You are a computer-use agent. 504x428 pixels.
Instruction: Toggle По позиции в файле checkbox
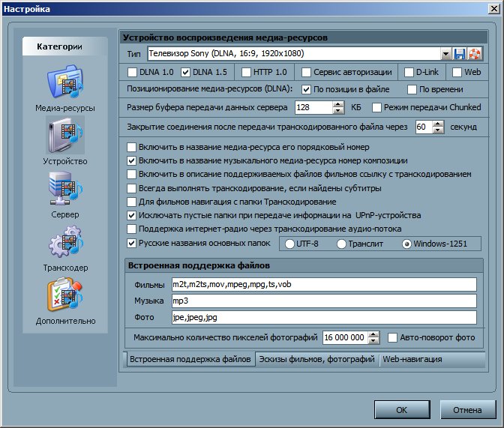[306, 89]
